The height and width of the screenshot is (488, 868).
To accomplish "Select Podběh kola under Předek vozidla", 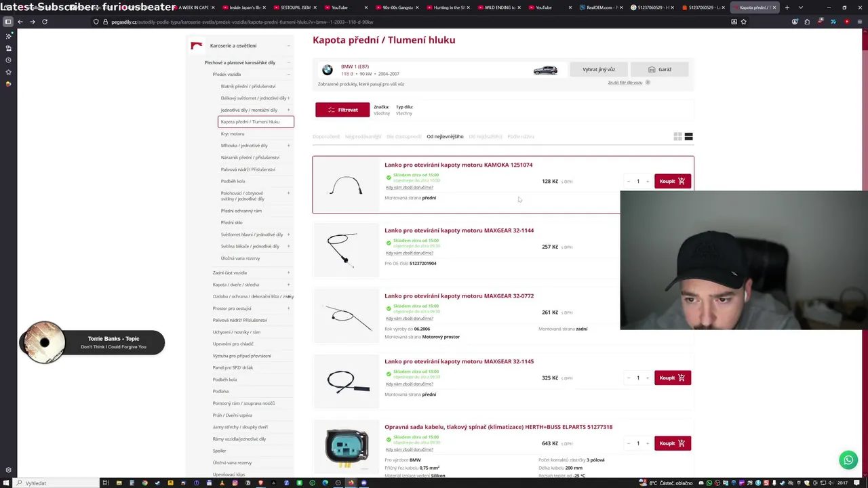I will coord(233,181).
